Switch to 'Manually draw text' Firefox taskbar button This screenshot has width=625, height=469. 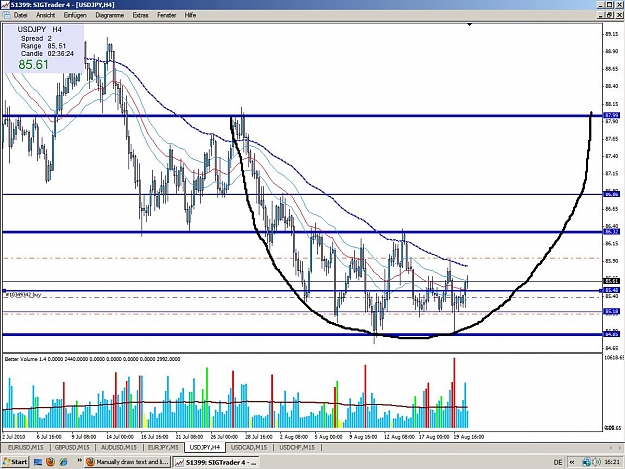(x=128, y=462)
